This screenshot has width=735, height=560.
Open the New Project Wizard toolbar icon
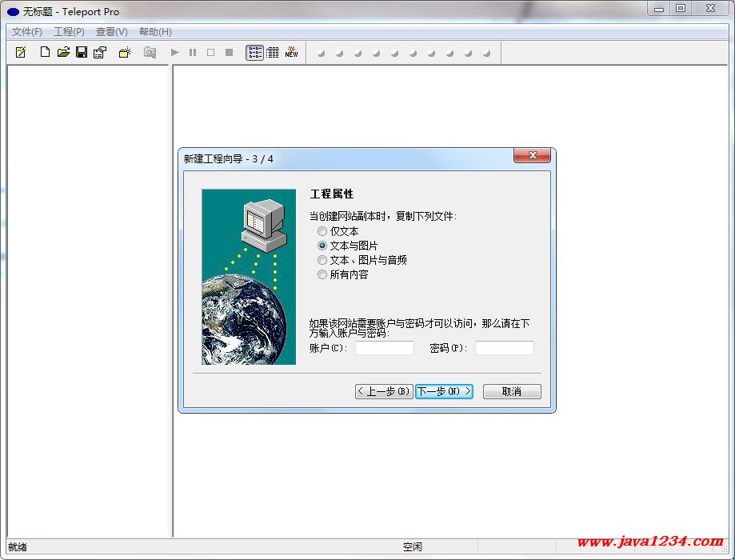(x=21, y=52)
